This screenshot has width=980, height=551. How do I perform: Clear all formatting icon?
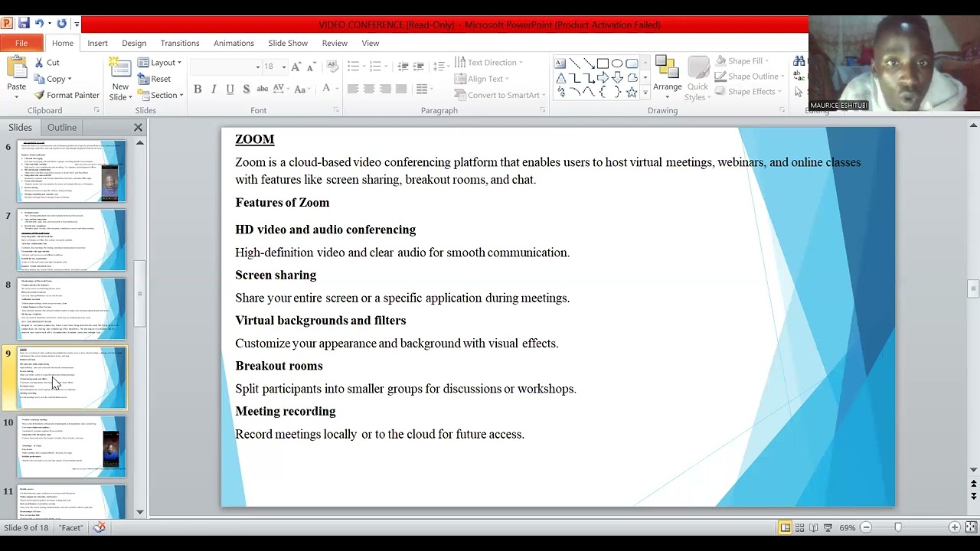click(333, 67)
